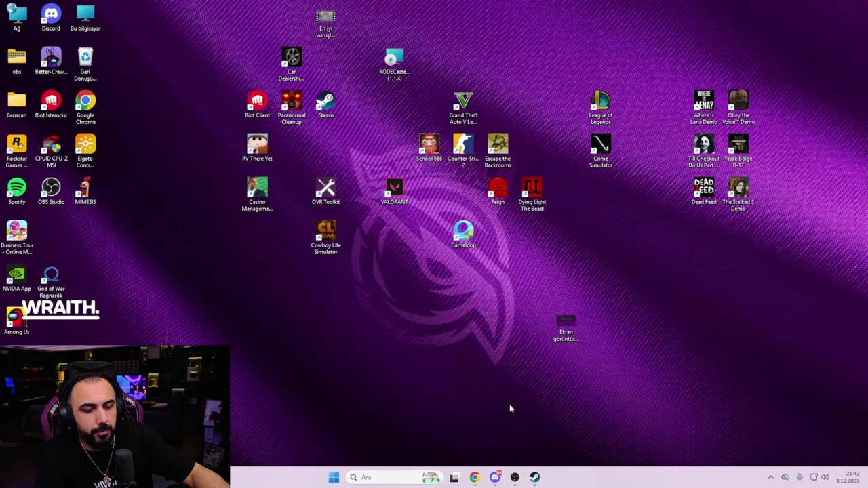Open the obs folder on desktop

[17, 61]
